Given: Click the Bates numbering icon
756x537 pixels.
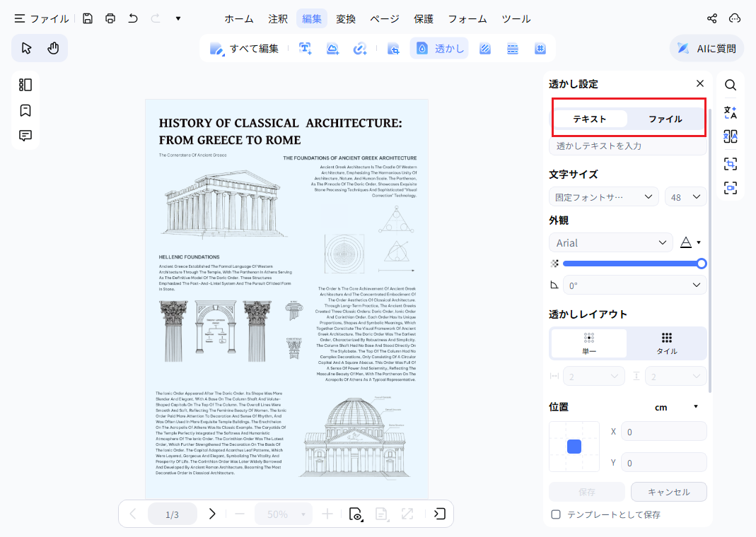Looking at the screenshot, I should 540,49.
